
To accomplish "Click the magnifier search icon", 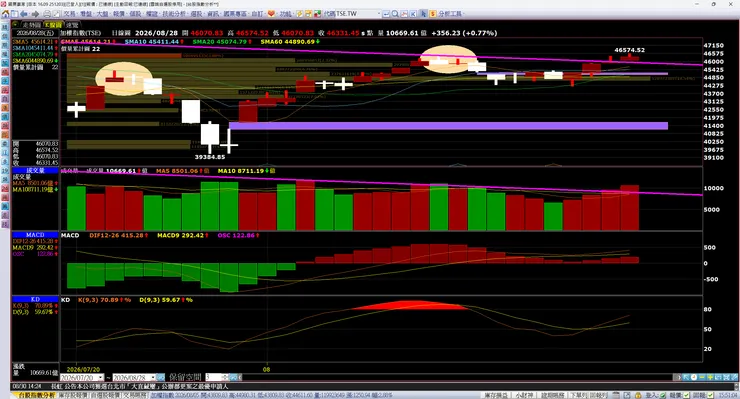I will click(395, 14).
